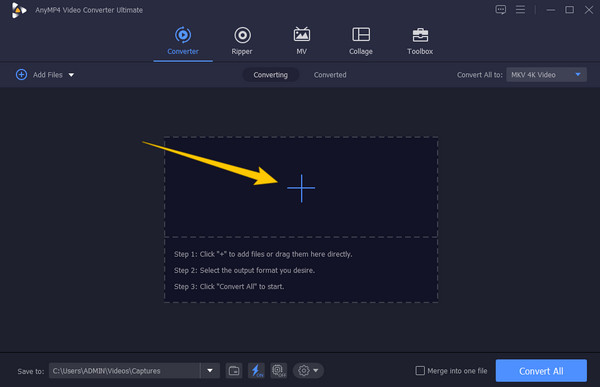Click the Convert All button
Viewport: 600px width, 387px height.
click(541, 371)
